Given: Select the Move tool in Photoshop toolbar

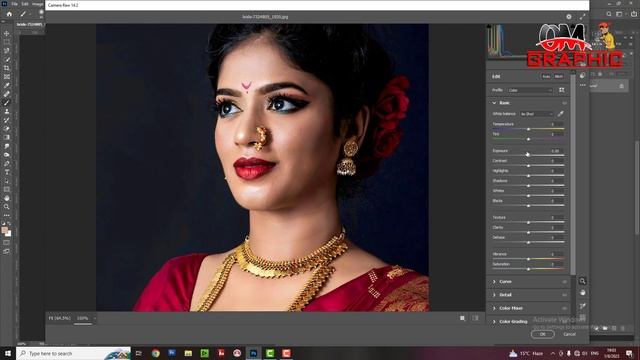Looking at the screenshot, I should click(x=7, y=33).
